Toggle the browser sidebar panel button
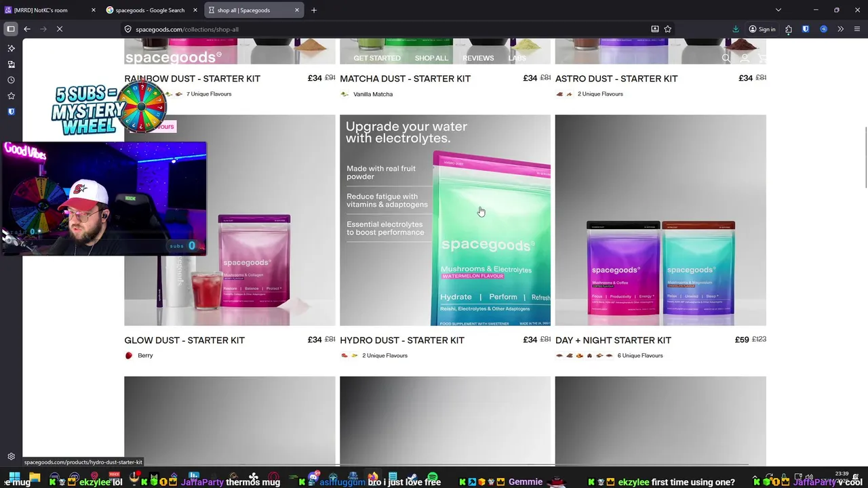 [x=11, y=29]
